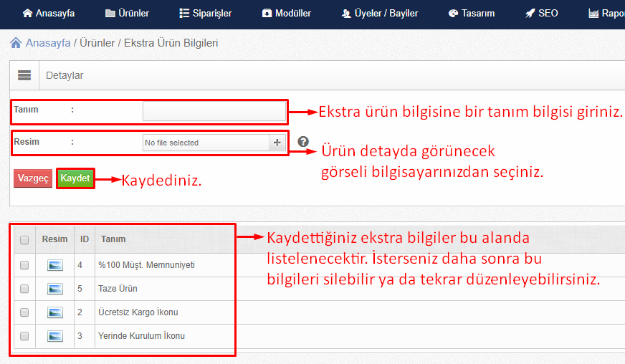Click the Resim file selection field
Image resolution: width=625 pixels, height=364 pixels.
click(x=206, y=143)
